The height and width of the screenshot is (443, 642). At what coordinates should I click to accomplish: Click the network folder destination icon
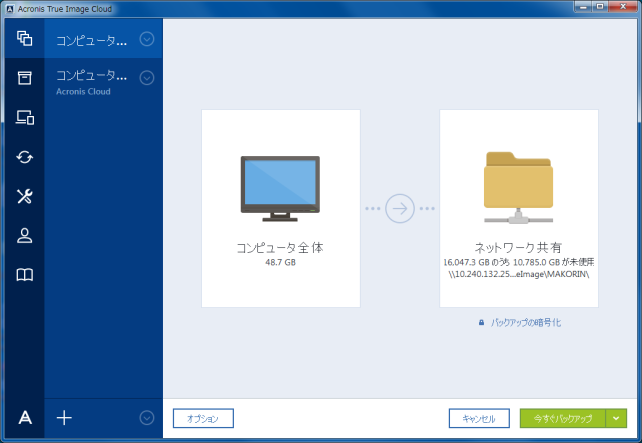click(518, 188)
